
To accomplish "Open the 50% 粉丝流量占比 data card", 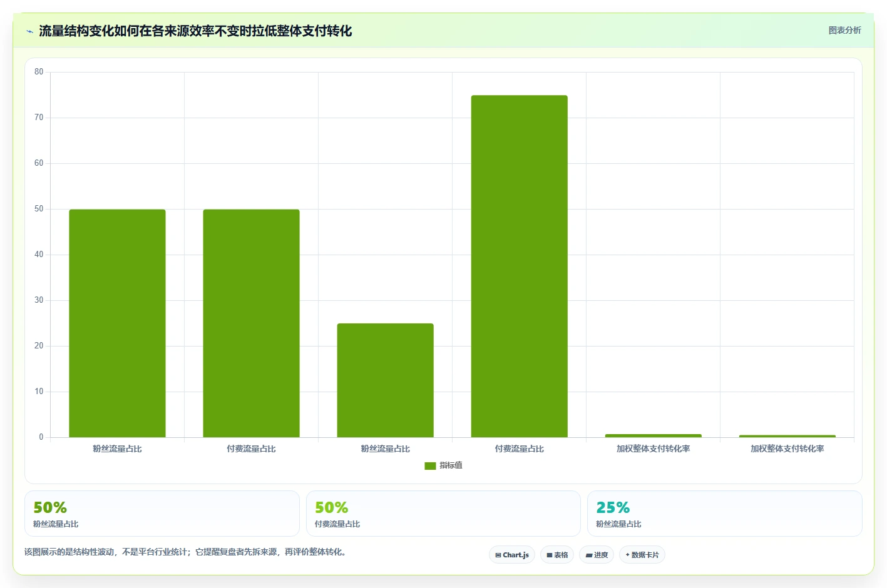I will [x=162, y=514].
